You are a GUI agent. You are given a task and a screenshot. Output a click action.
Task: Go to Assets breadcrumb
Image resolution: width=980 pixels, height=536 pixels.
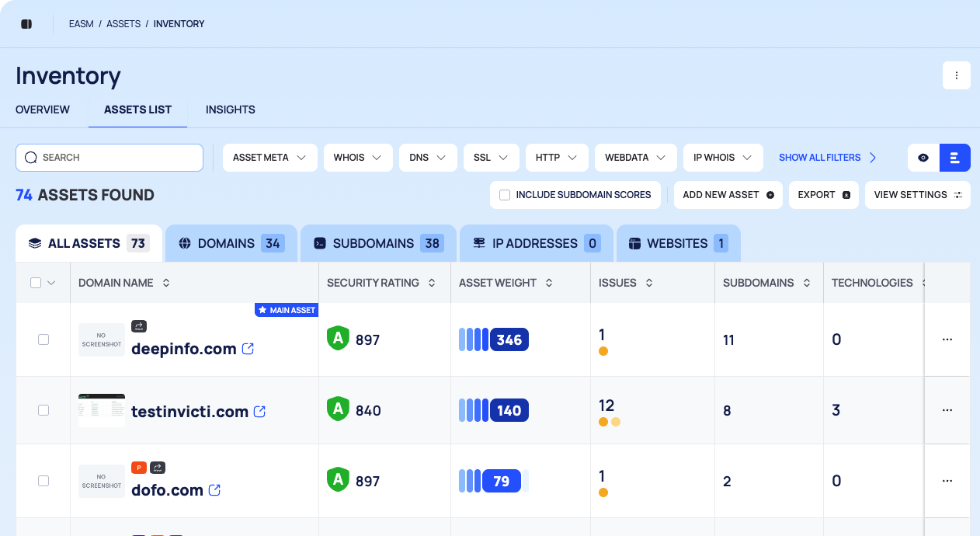tap(123, 24)
